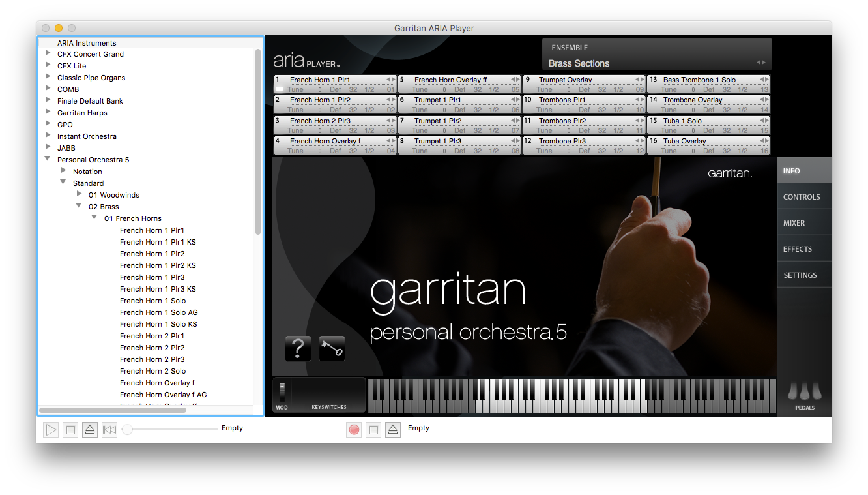Collapse the 02 Brass folder
The height and width of the screenshot is (495, 868).
click(80, 207)
